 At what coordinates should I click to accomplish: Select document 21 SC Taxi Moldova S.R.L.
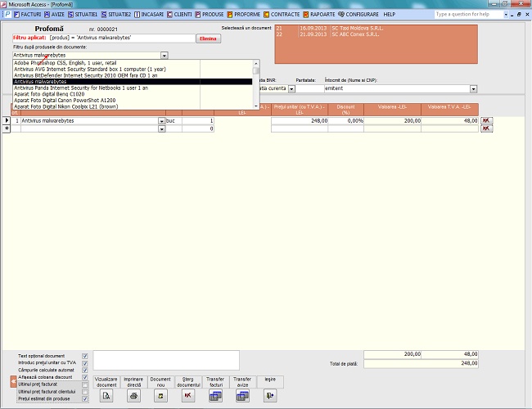coord(376,28)
